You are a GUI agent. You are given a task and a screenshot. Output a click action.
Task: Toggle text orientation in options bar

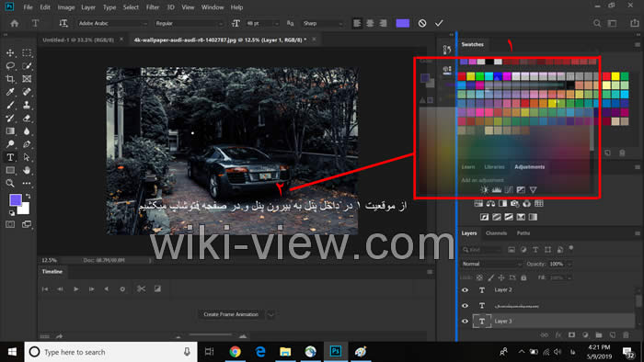pos(63,23)
